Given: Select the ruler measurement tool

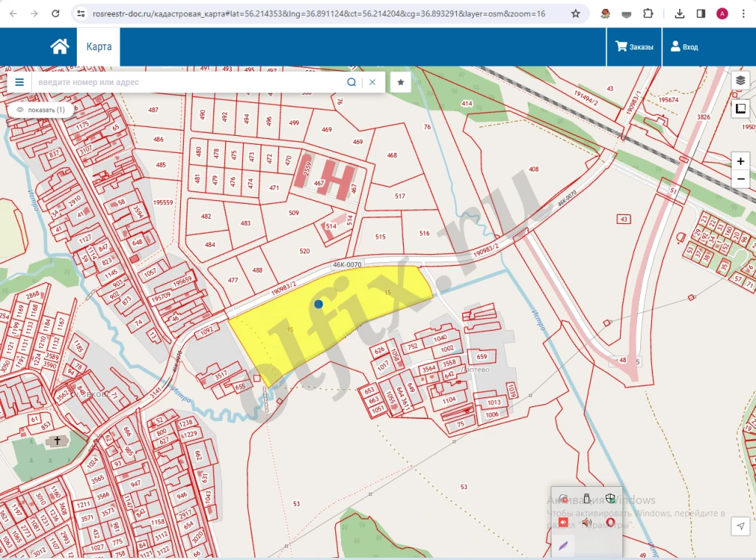Looking at the screenshot, I should 740,109.
